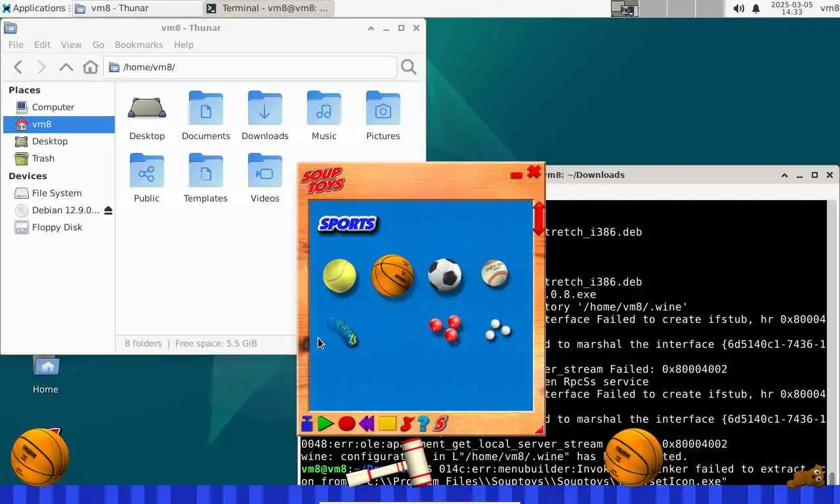The width and height of the screenshot is (840, 504).
Task: Open View menu in Thunar
Action: [x=71, y=45]
